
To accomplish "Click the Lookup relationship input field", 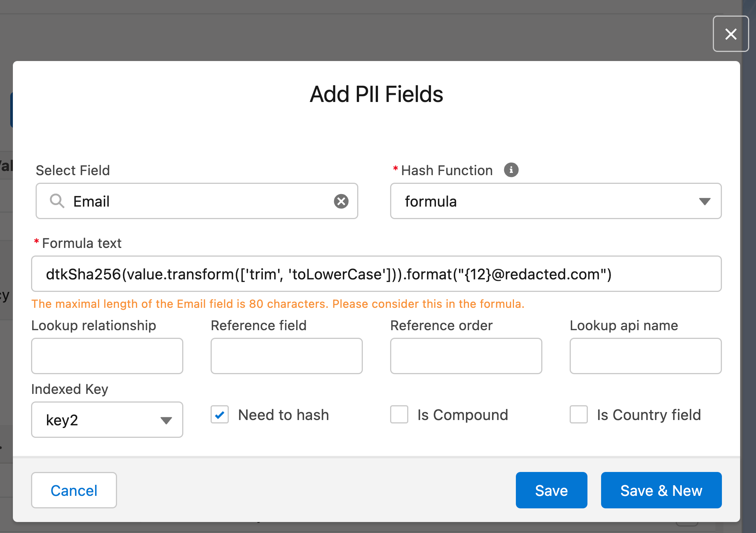I will (107, 356).
